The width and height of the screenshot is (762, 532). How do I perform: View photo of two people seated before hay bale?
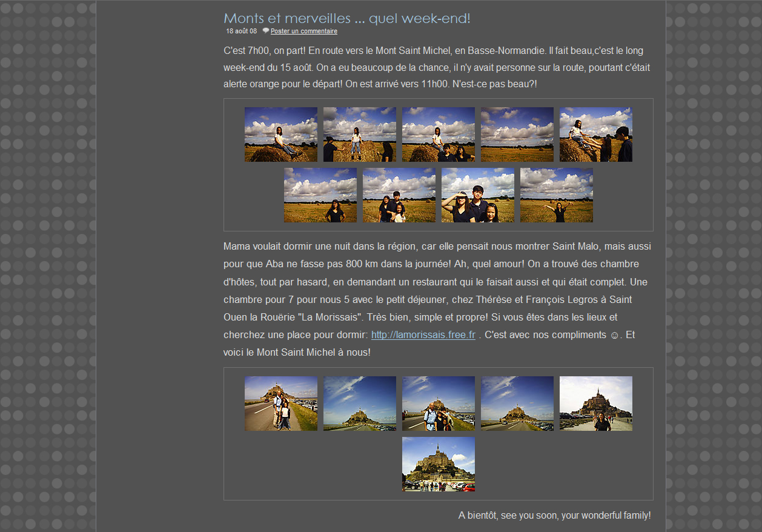click(x=438, y=135)
